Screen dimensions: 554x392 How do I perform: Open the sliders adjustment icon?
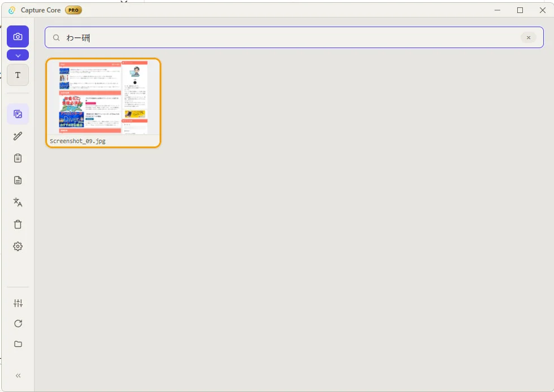coord(18,303)
